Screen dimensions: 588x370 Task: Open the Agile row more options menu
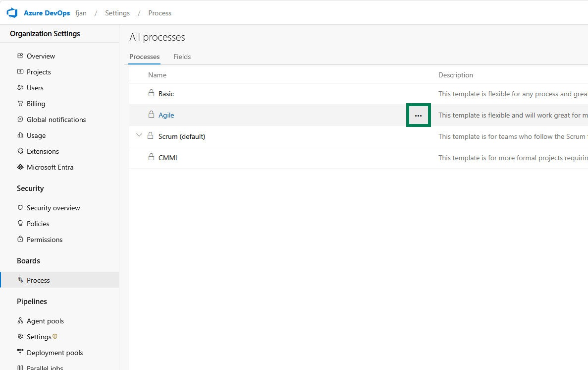click(419, 115)
